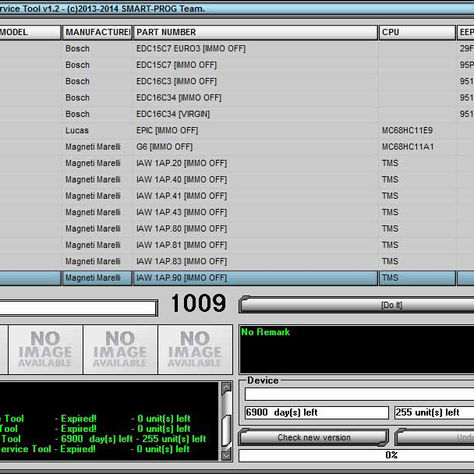Click the MC68HC11A1 CPU cell

tap(408, 147)
